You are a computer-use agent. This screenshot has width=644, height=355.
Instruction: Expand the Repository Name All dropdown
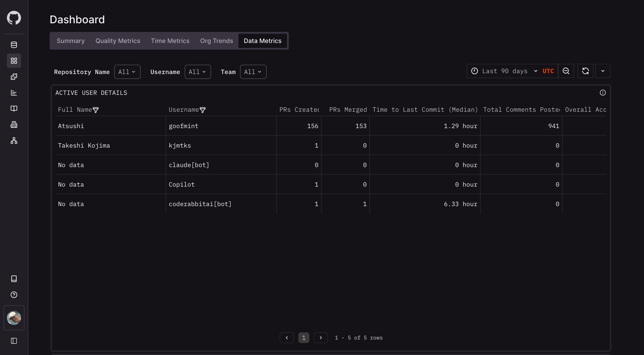coord(127,72)
